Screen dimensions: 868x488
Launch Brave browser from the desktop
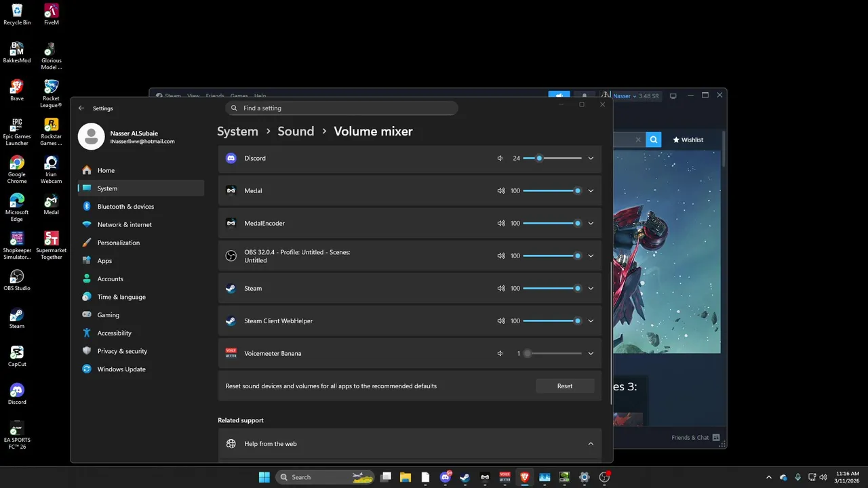pyautogui.click(x=17, y=90)
